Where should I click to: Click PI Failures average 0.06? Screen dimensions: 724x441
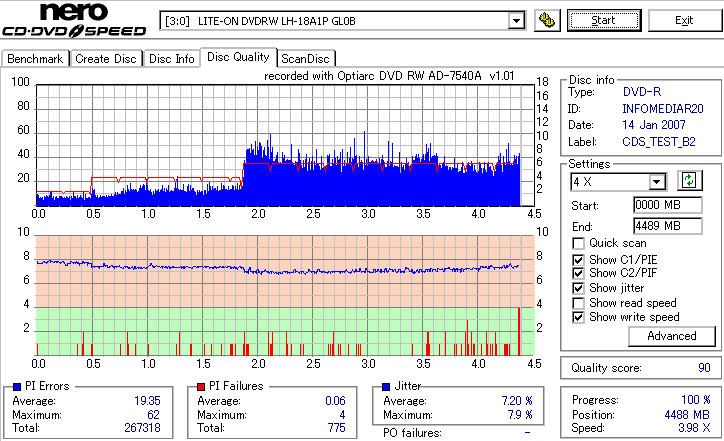(335, 401)
